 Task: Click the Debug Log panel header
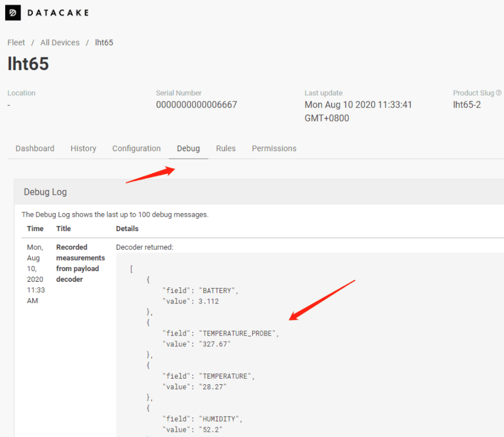coord(259,192)
